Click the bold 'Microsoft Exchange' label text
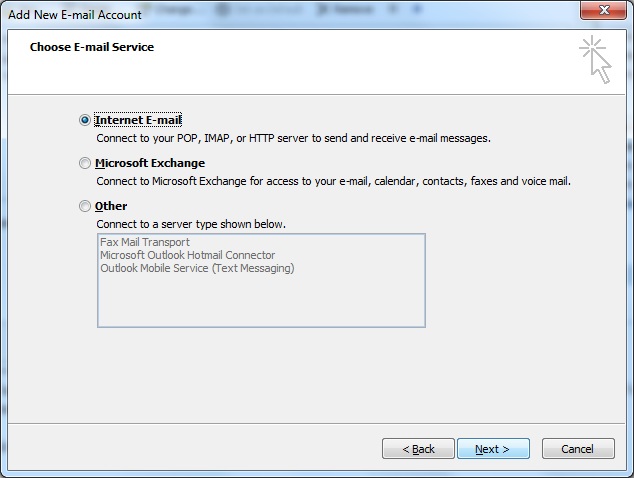 click(x=150, y=163)
